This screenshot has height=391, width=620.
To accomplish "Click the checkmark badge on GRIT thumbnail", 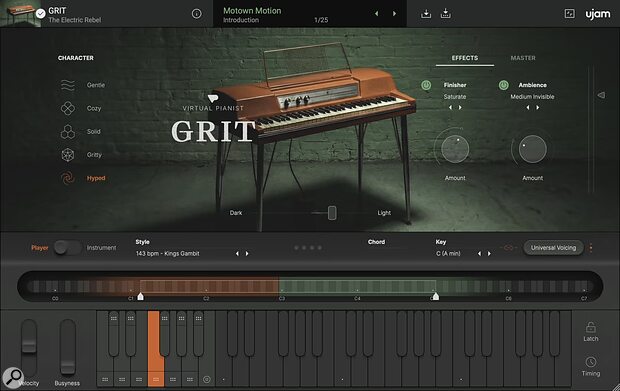I will tap(40, 14).
